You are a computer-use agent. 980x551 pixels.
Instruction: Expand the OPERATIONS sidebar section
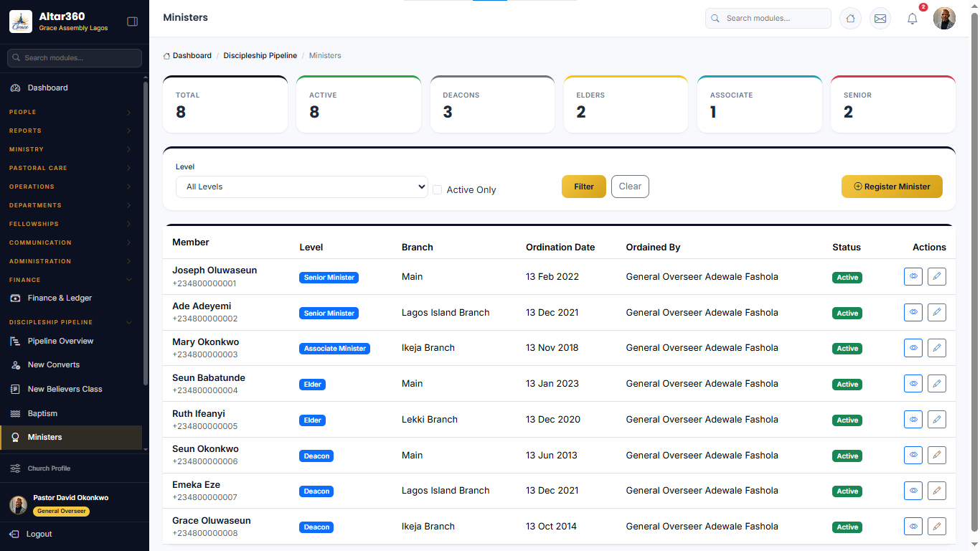pos(70,187)
